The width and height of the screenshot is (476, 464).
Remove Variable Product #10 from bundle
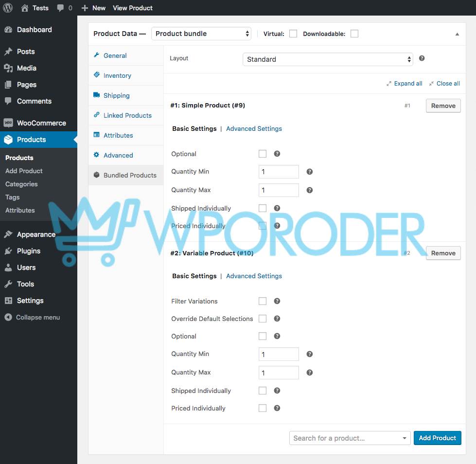443,253
